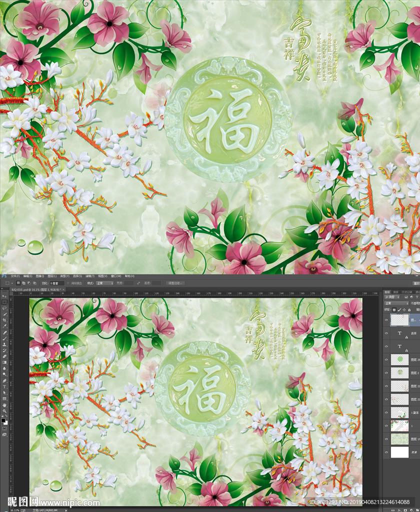Click the lock image pixels brush icon

[399, 309]
